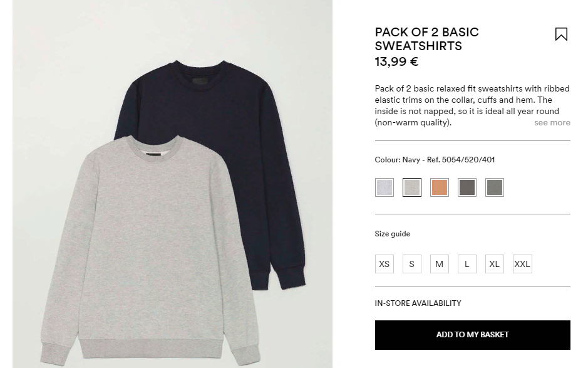The height and width of the screenshot is (368, 588).
Task: Select size S
Action: 412,264
